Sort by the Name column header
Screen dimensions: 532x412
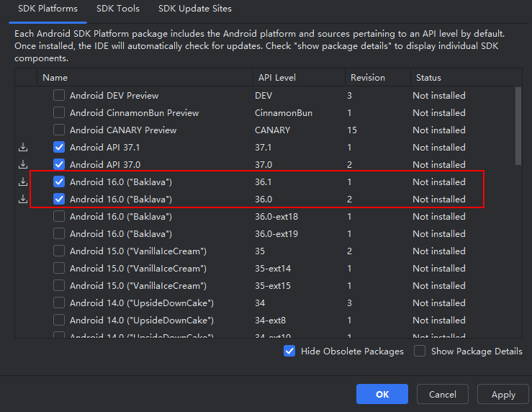pos(145,78)
